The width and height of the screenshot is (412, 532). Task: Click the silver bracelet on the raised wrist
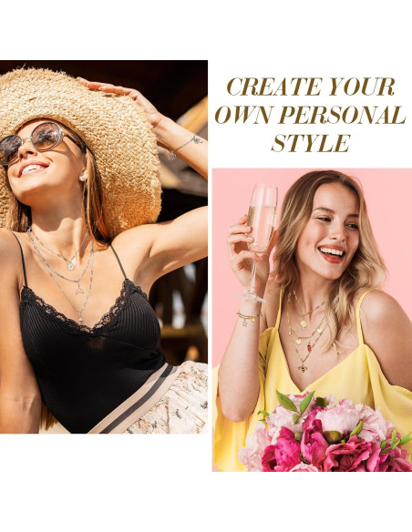[183, 147]
